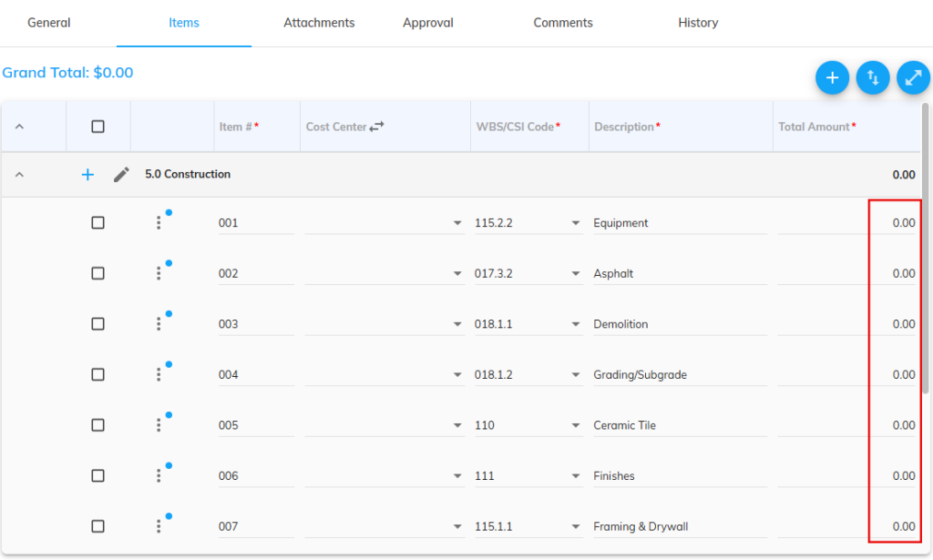Select the Items tab
The width and height of the screenshot is (933, 560).
(184, 23)
